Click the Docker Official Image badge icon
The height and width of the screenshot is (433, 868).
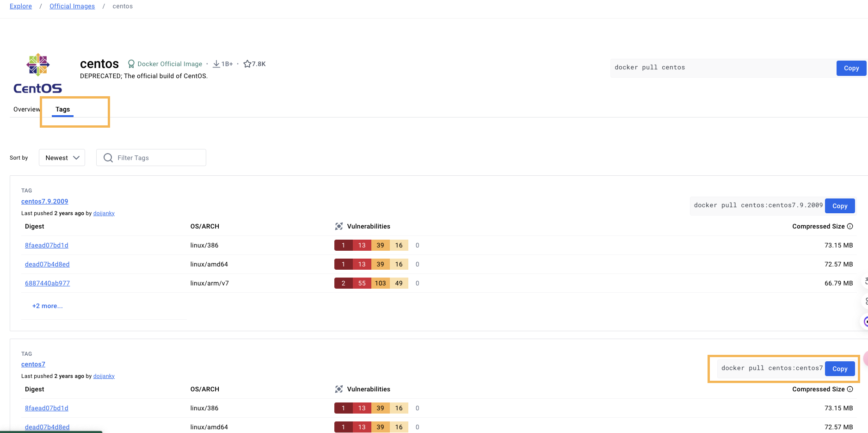click(x=131, y=64)
